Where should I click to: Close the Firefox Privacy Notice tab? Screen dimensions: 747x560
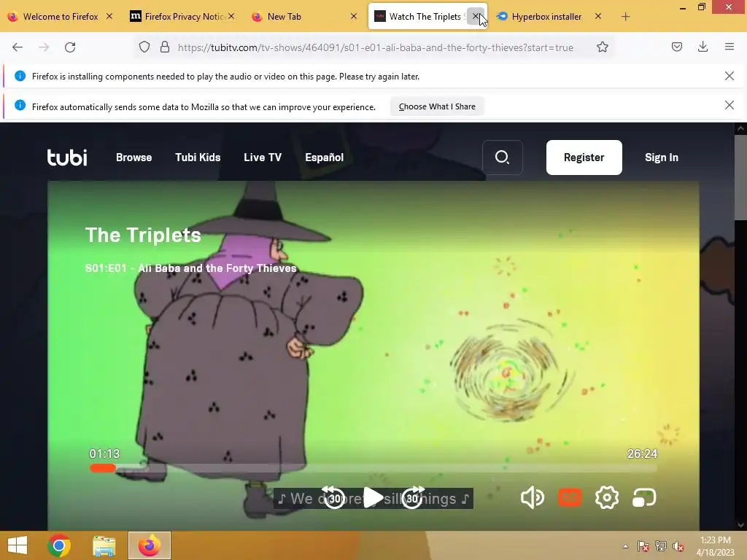click(x=231, y=16)
